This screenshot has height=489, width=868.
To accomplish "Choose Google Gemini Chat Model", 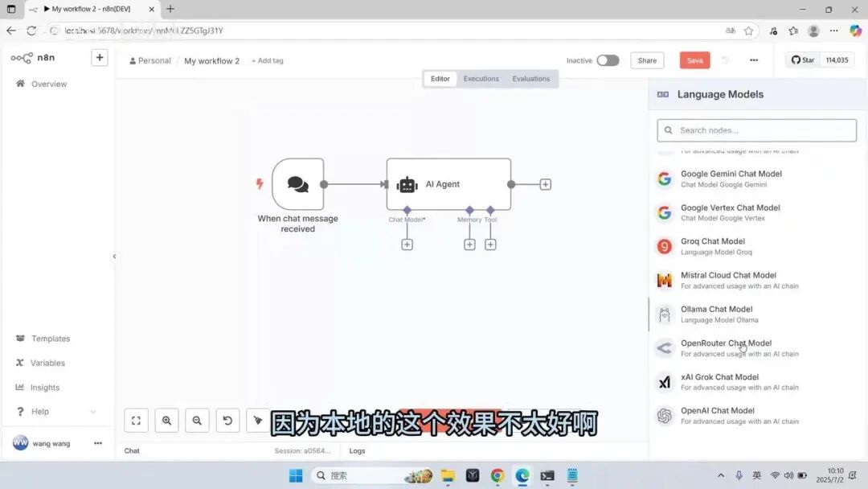I will [755, 179].
